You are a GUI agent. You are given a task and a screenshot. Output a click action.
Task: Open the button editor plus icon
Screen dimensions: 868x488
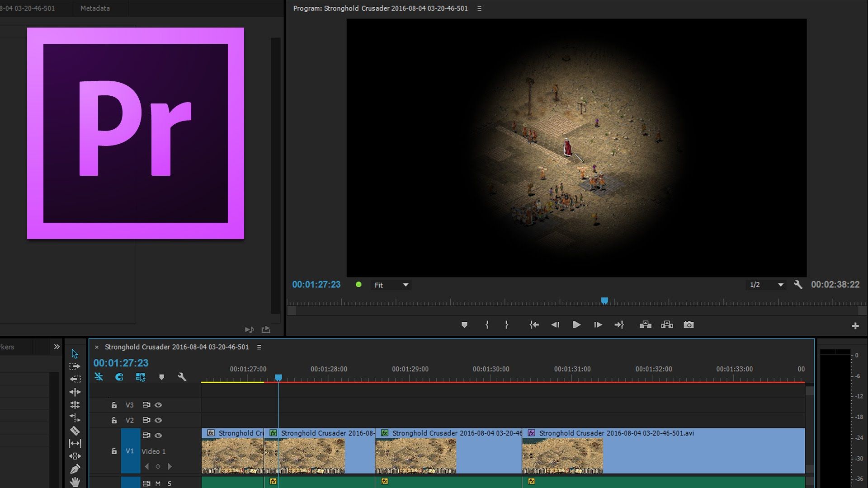click(855, 326)
